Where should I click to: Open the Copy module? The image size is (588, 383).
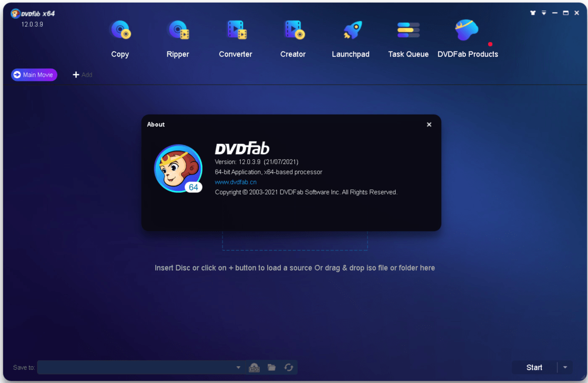coord(120,39)
